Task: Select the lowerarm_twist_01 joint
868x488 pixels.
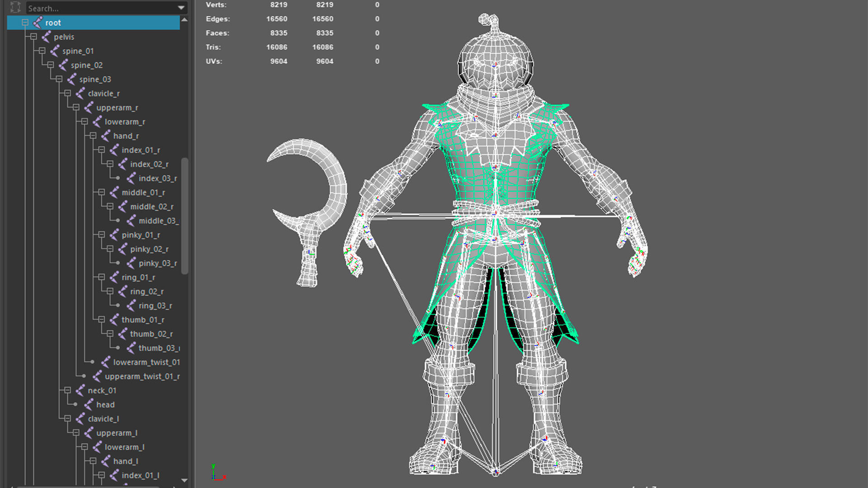Action: [146, 362]
